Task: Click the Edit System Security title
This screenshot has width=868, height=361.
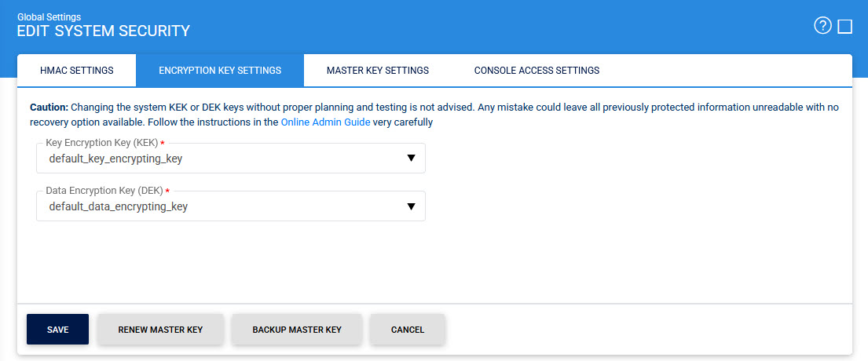Action: pos(103,31)
